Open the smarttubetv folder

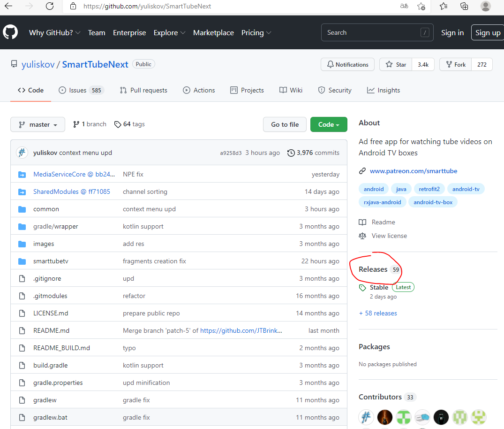[x=51, y=261]
